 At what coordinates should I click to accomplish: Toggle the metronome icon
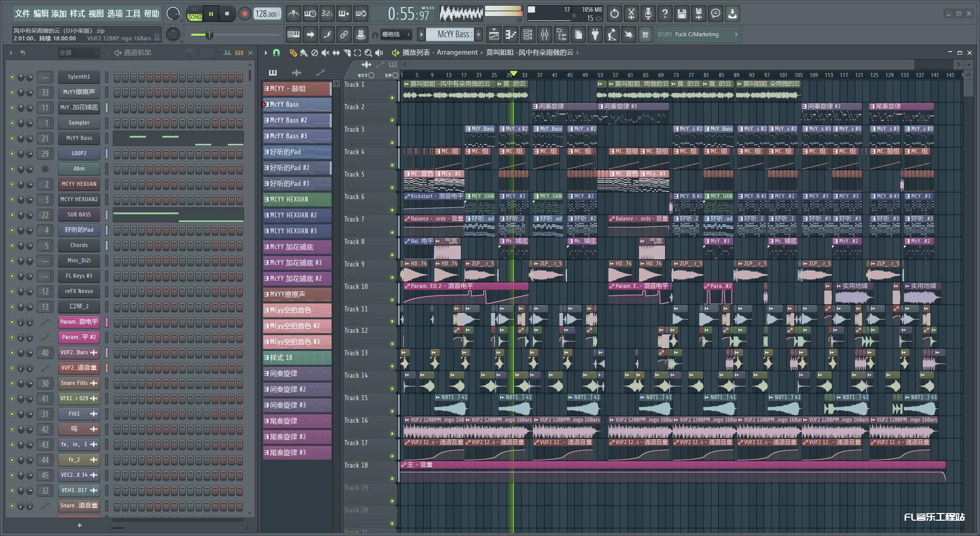click(x=293, y=14)
